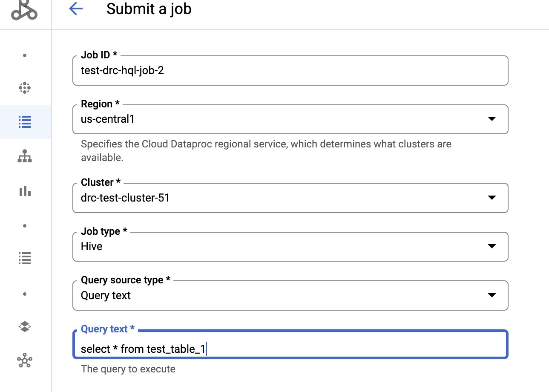Focus the Query text input box

coord(290,349)
